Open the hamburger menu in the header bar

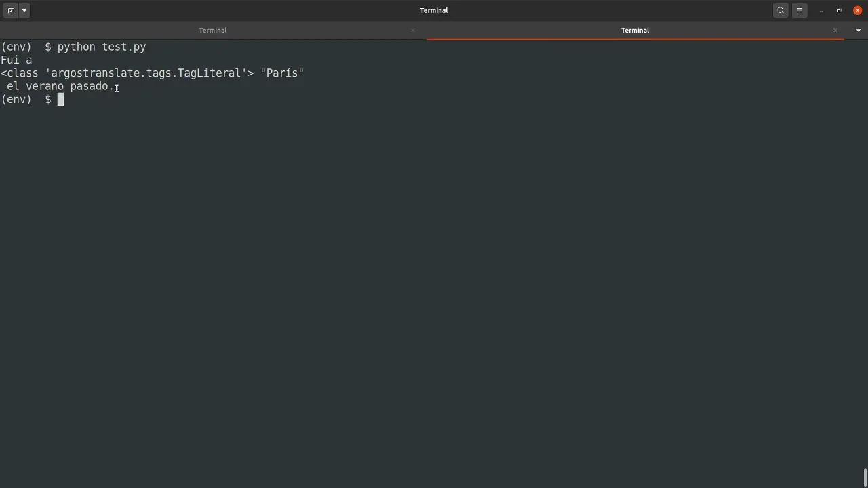[x=800, y=10]
